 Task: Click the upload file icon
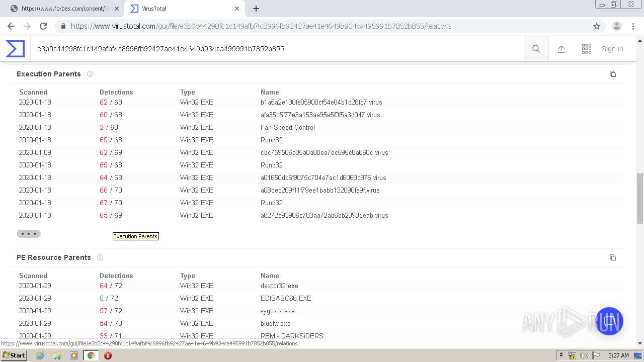pos(561,49)
